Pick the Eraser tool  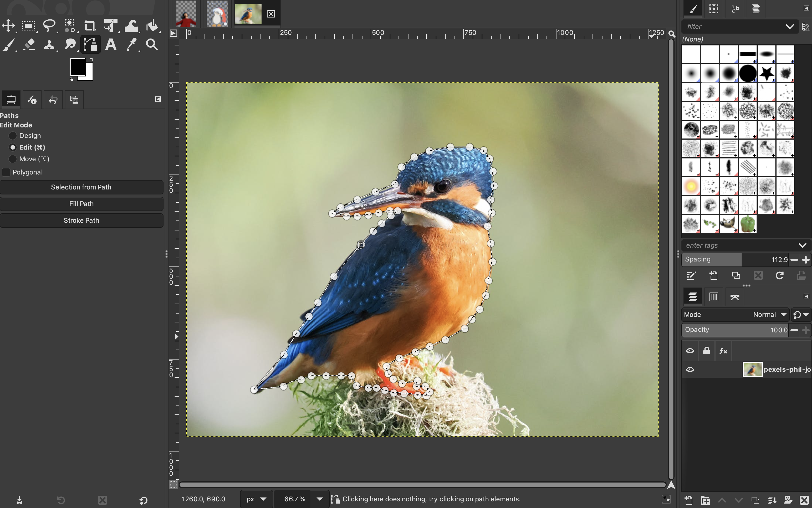pos(29,44)
